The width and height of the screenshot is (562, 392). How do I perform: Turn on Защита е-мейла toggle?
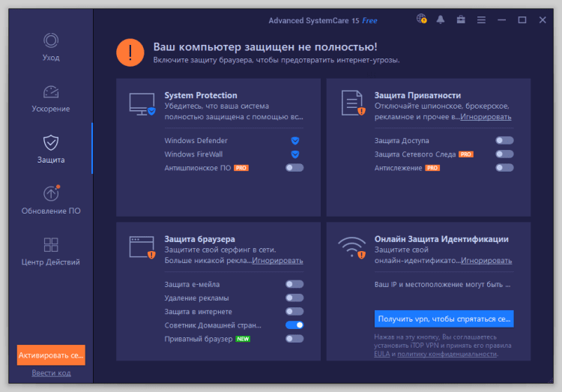[294, 284]
